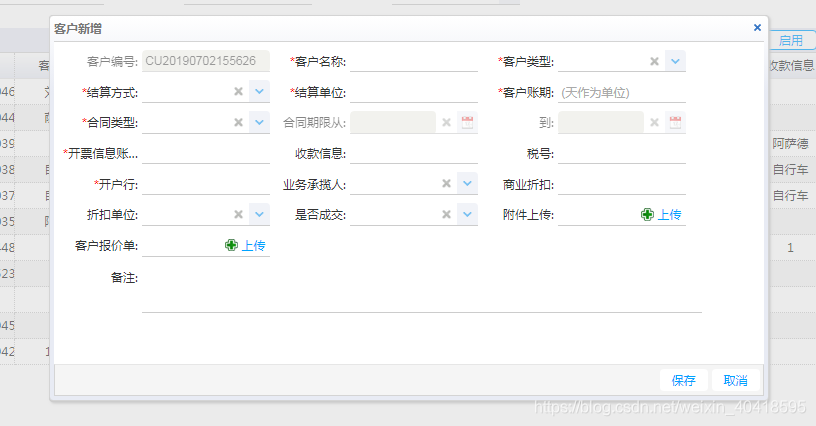This screenshot has height=426, width=816.
Task: Click 上传 link for 附件上传
Action: tap(669, 214)
